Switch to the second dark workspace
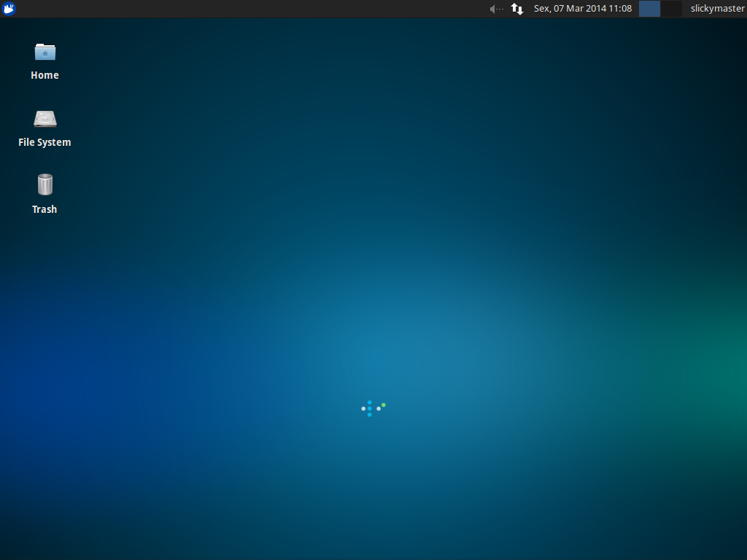The width and height of the screenshot is (747, 560). click(x=671, y=9)
